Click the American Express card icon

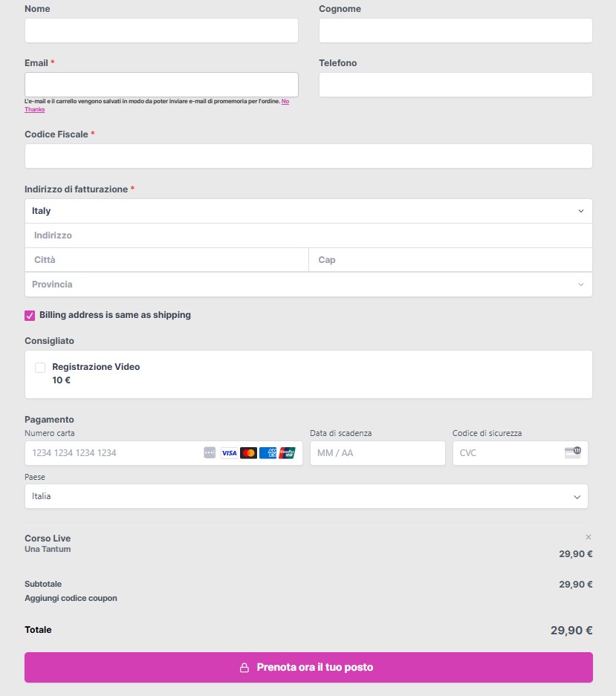pyautogui.click(x=268, y=453)
